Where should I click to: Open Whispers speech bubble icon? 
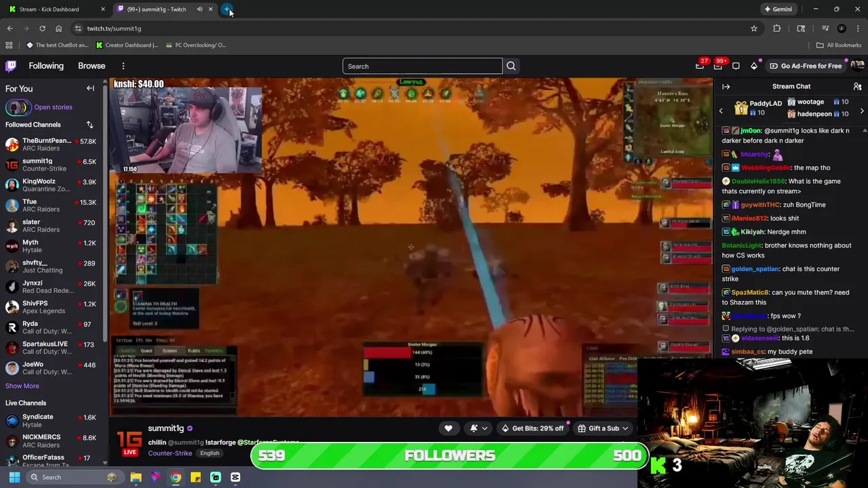click(x=736, y=66)
